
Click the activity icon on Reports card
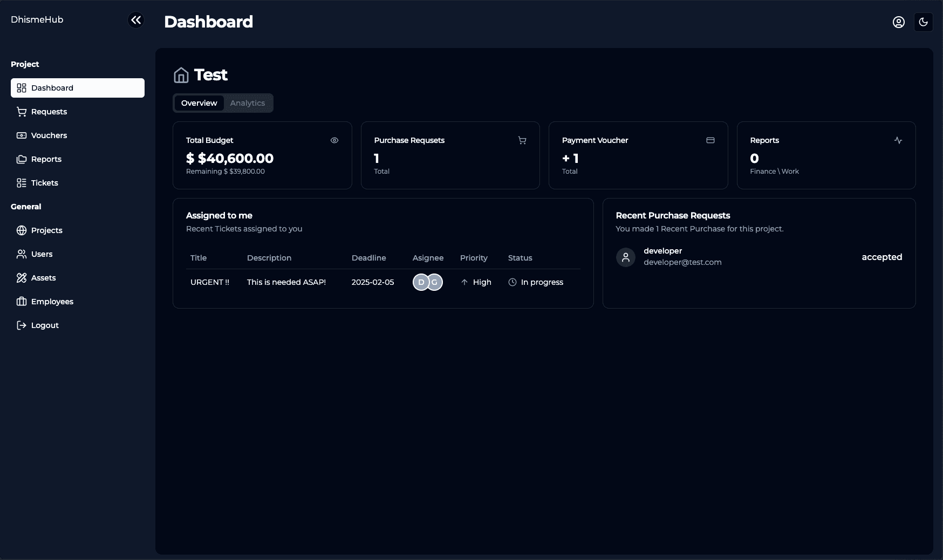(898, 140)
